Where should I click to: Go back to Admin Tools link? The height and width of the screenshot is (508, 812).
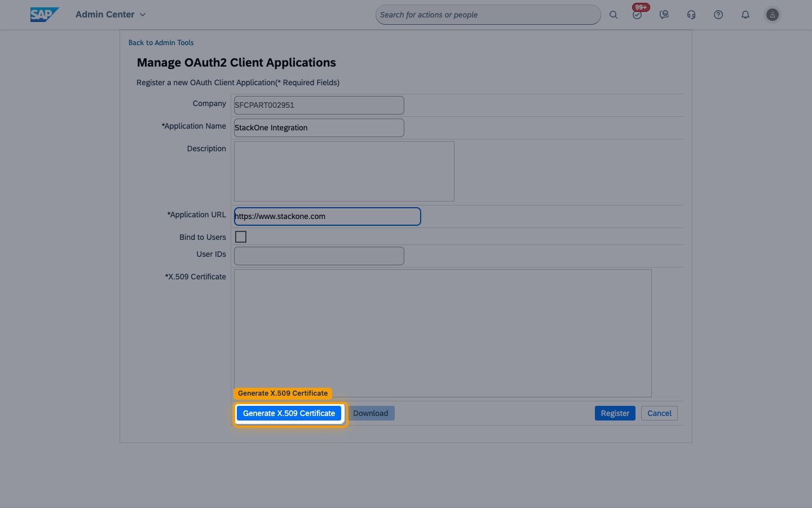161,42
